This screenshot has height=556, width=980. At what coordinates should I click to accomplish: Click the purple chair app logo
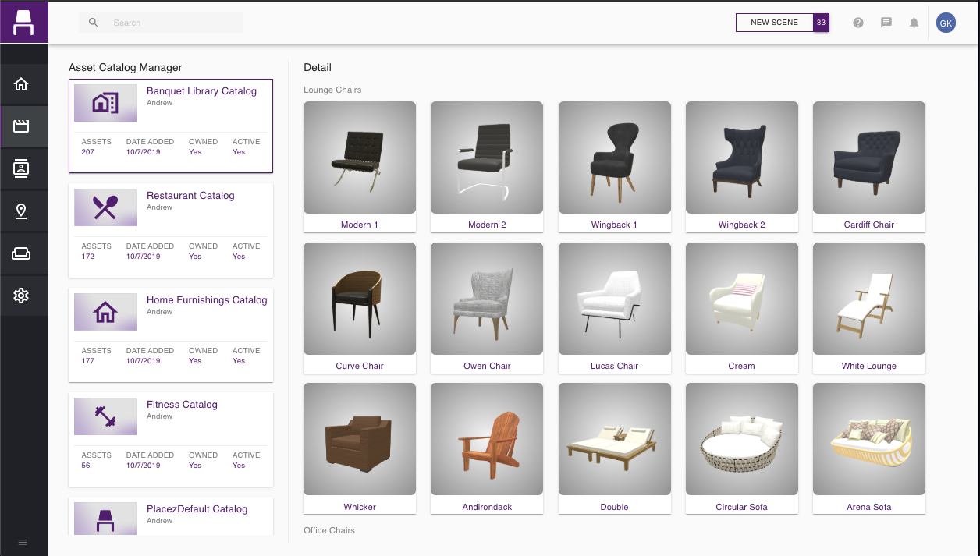(23, 22)
